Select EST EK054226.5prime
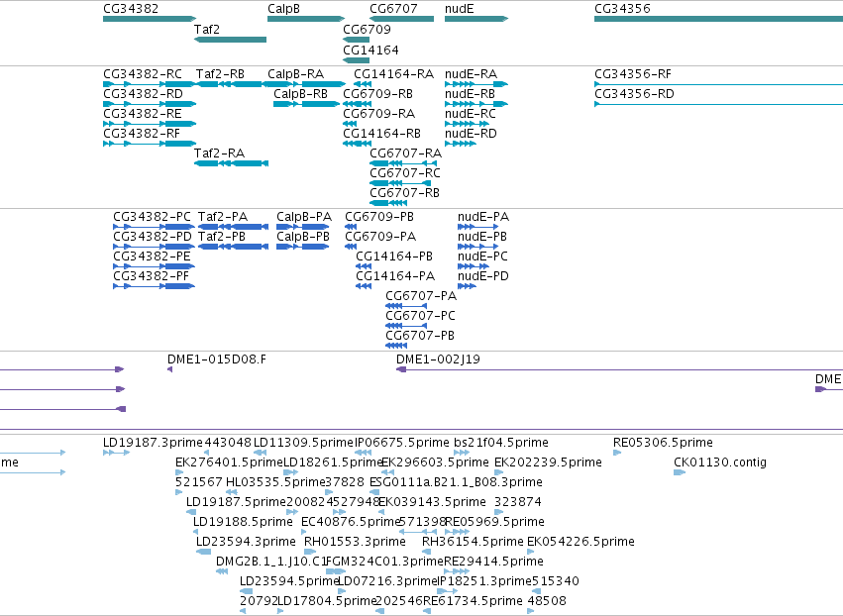 pos(580,542)
